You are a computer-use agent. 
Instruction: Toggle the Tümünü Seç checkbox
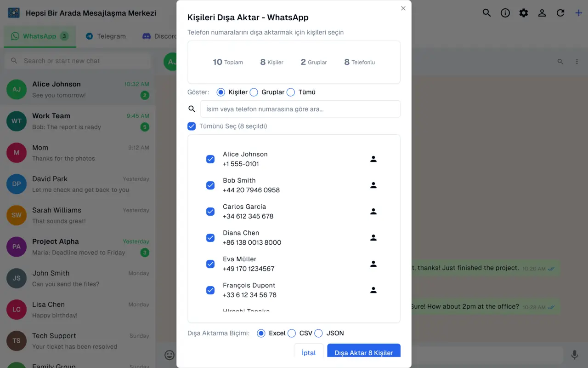[192, 126]
